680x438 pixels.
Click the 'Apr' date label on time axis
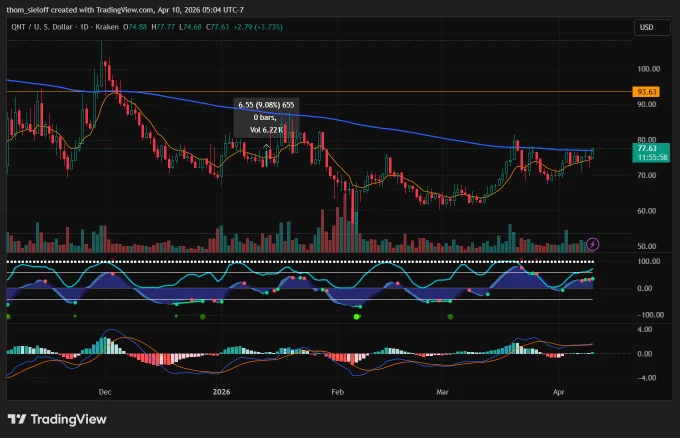(x=559, y=392)
